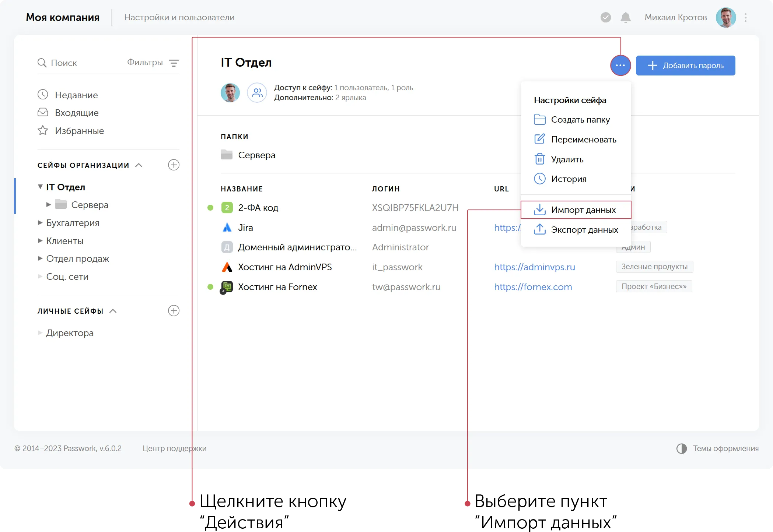Open the three-dots actions button
773x532 pixels.
click(620, 66)
